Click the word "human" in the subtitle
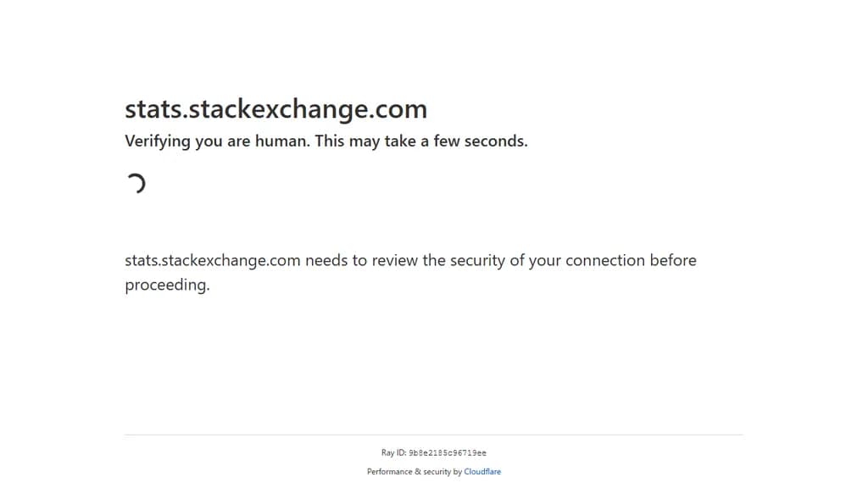The image size is (868, 488). pos(281,141)
